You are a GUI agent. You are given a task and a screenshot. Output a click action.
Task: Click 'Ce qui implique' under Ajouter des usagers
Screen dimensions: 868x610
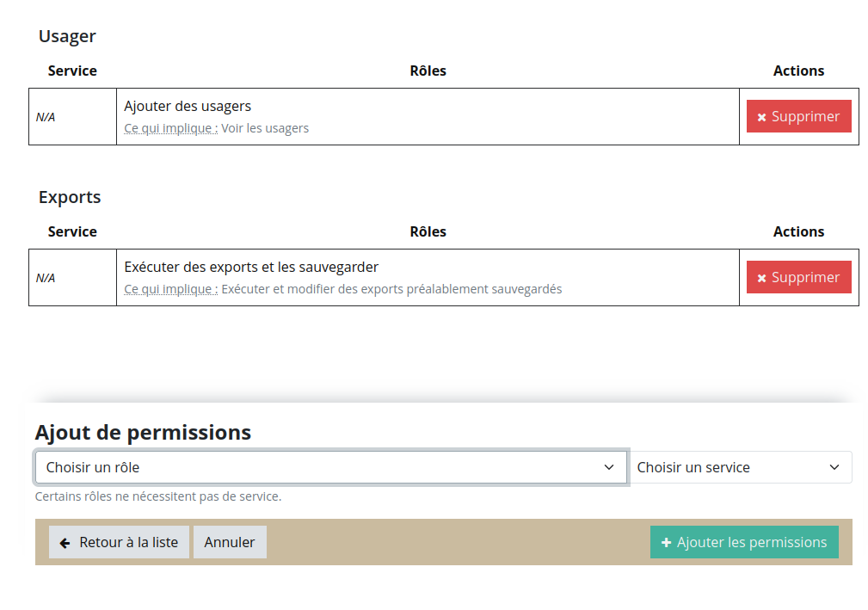click(x=170, y=128)
